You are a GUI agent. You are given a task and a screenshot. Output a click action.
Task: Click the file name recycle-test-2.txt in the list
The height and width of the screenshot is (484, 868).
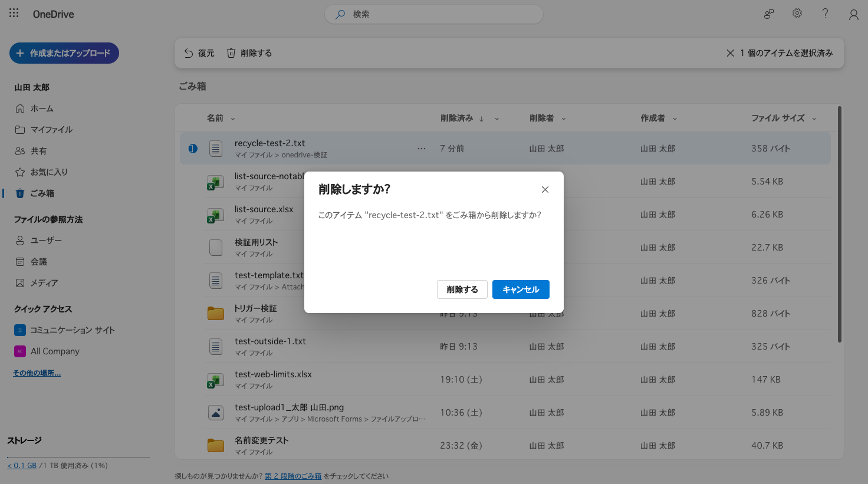269,143
